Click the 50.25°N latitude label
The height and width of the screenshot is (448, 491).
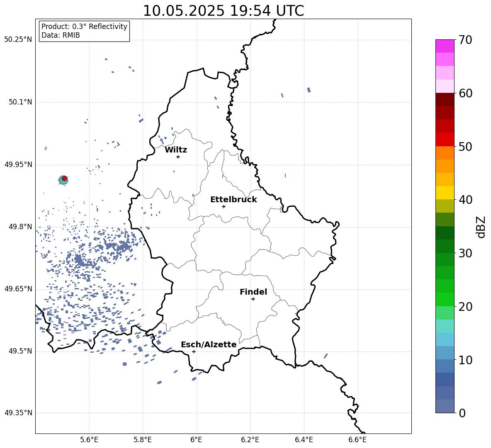coord(18,40)
